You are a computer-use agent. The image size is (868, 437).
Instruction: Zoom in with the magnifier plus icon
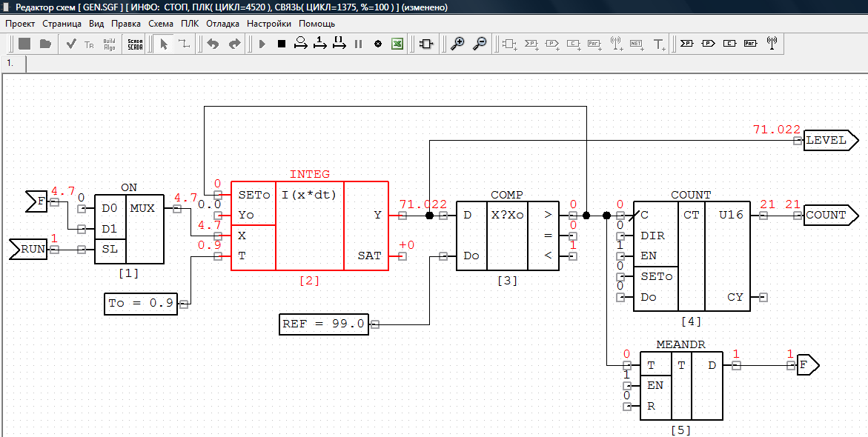[x=457, y=44]
